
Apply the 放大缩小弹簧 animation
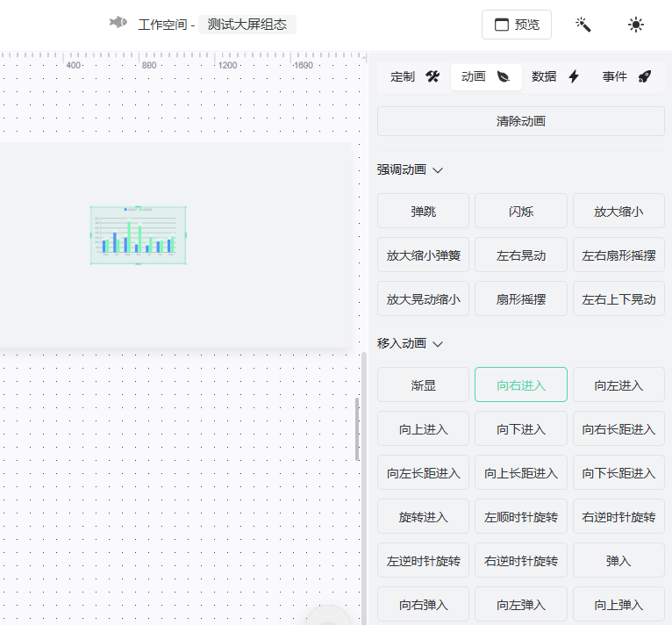click(x=423, y=255)
